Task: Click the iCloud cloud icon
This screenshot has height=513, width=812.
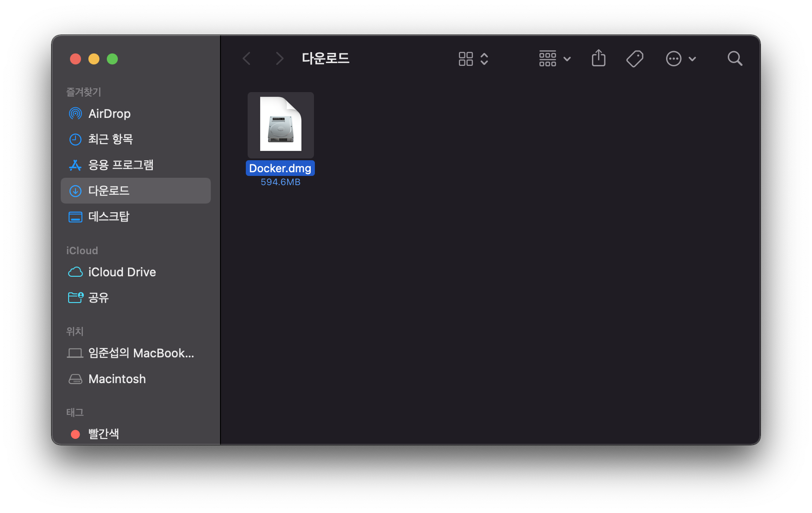Action: click(75, 272)
